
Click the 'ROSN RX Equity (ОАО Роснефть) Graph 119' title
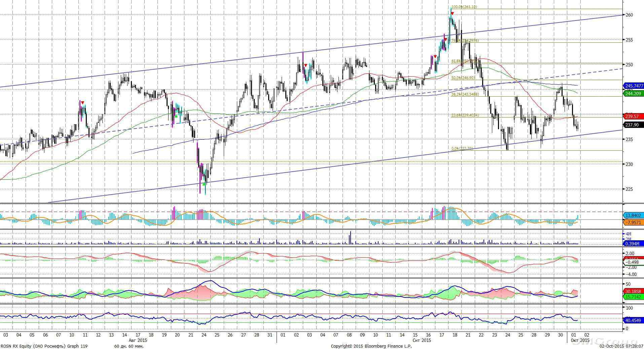(x=44, y=346)
